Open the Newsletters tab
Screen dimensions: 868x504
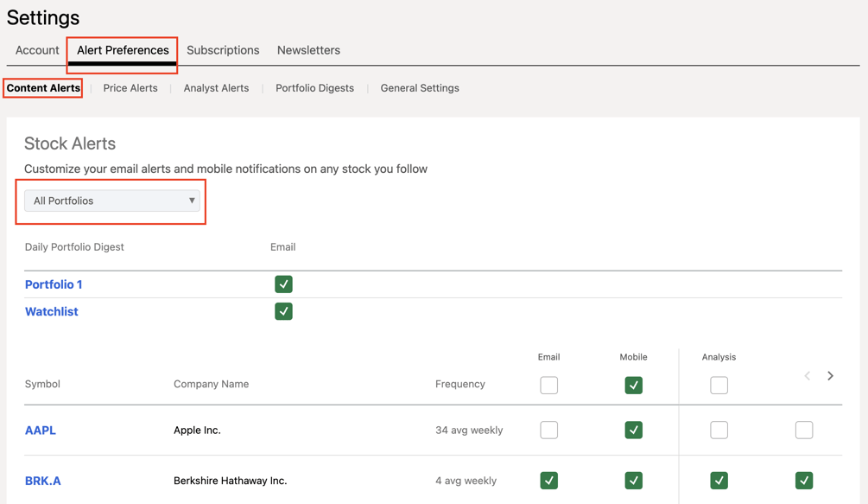point(308,50)
